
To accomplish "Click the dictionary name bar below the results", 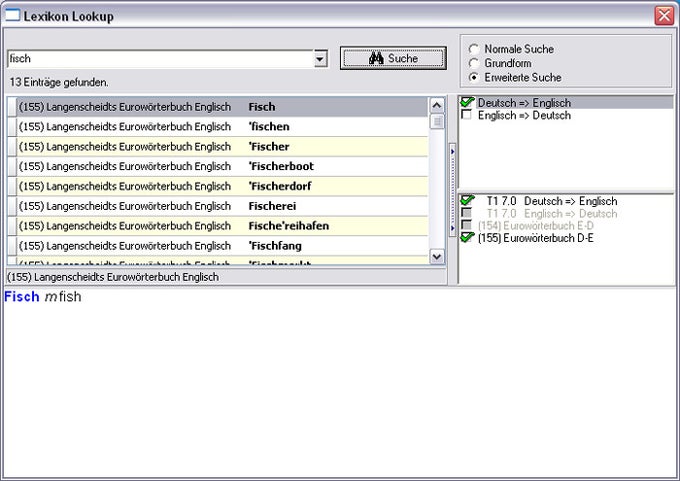I will (x=226, y=277).
